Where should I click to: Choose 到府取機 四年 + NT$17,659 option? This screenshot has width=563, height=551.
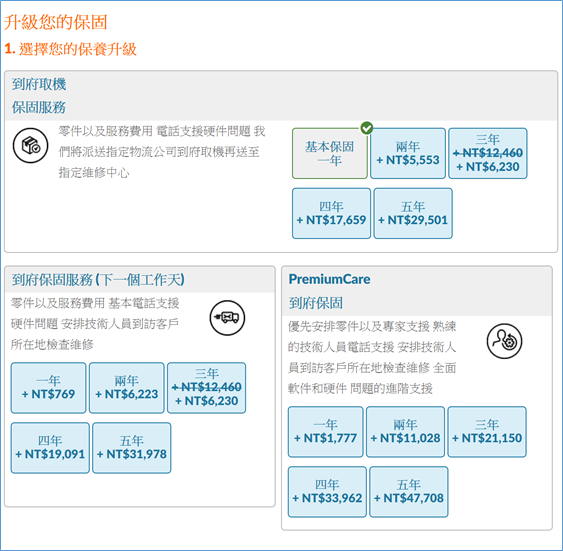331,213
